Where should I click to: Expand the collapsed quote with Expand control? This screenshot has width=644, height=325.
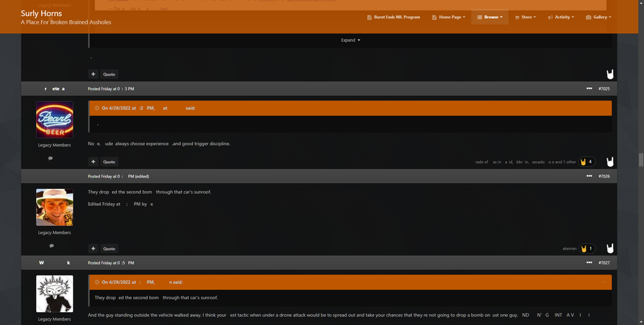click(350, 40)
